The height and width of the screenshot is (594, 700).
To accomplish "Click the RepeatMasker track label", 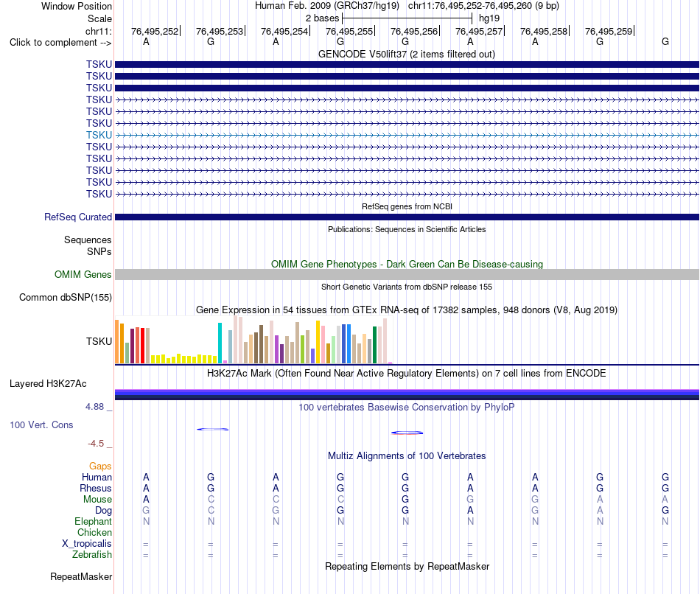I will point(81,577).
